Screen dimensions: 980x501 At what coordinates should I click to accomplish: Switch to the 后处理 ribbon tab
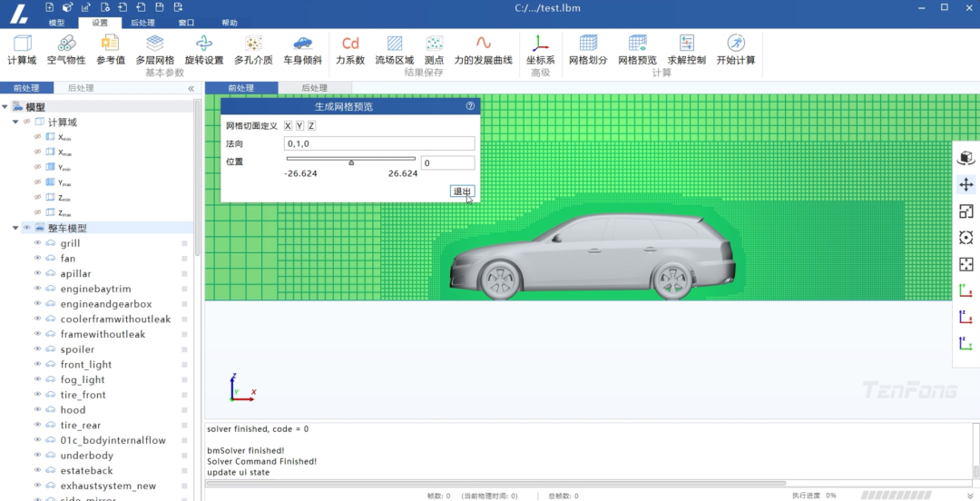point(142,23)
